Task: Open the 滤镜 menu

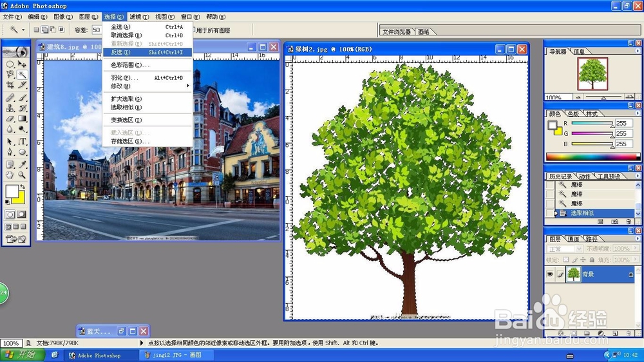Action: pyautogui.click(x=139, y=17)
